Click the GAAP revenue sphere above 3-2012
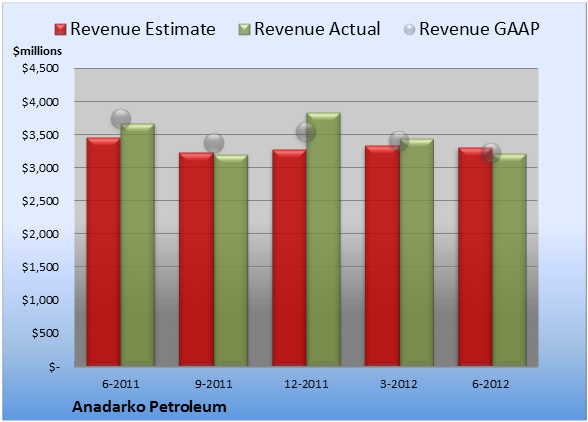 click(399, 141)
